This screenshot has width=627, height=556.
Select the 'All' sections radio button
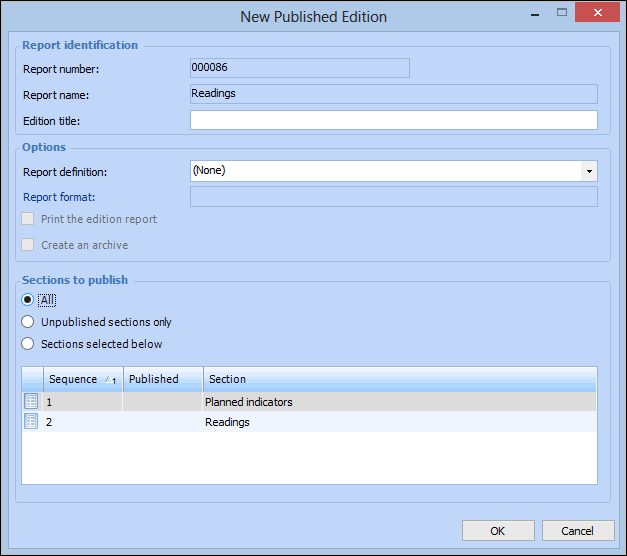(x=29, y=300)
